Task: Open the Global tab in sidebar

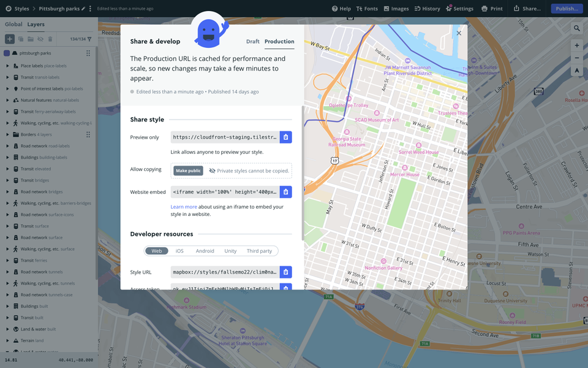Action: point(13,25)
